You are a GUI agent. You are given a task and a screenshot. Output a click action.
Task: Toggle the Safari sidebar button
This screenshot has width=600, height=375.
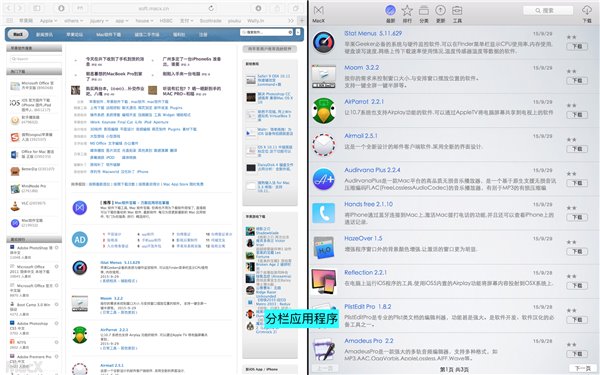(37, 8)
